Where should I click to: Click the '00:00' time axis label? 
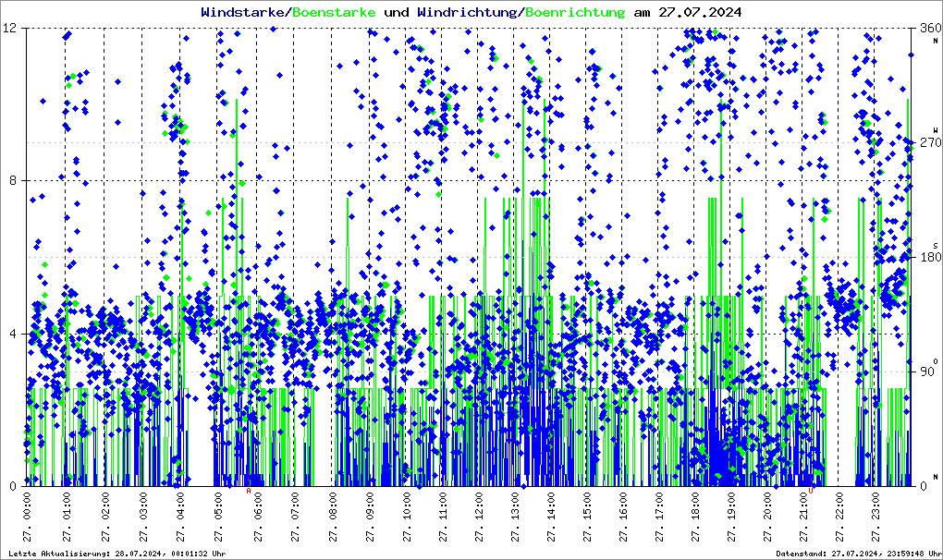pyautogui.click(x=29, y=507)
